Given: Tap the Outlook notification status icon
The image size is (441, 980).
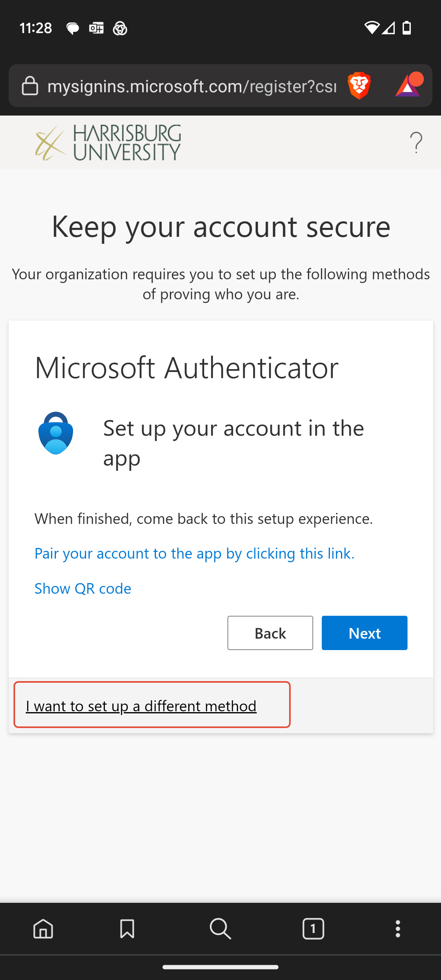Looking at the screenshot, I should [96, 28].
